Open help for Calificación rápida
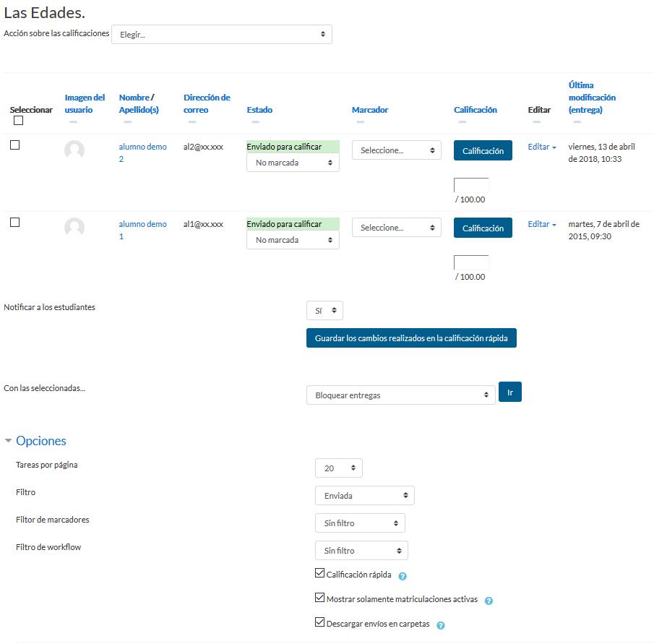Image resolution: width=654 pixels, height=644 pixels. click(403, 576)
